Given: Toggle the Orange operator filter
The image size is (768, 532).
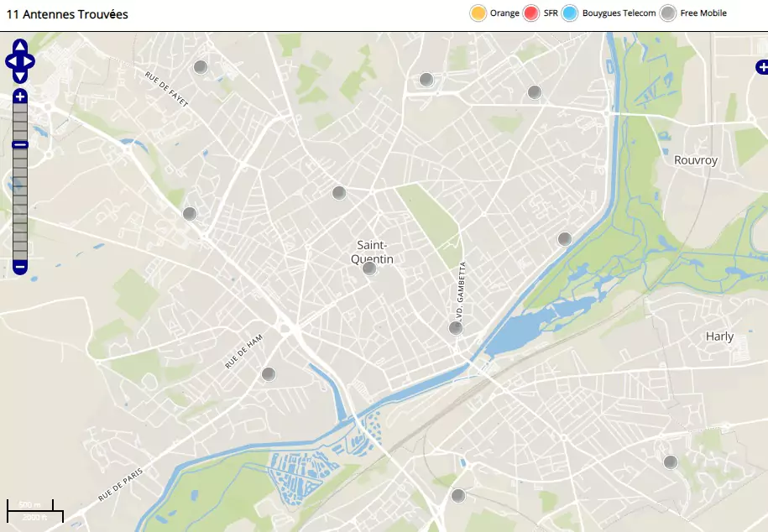Looking at the screenshot, I should click(478, 13).
